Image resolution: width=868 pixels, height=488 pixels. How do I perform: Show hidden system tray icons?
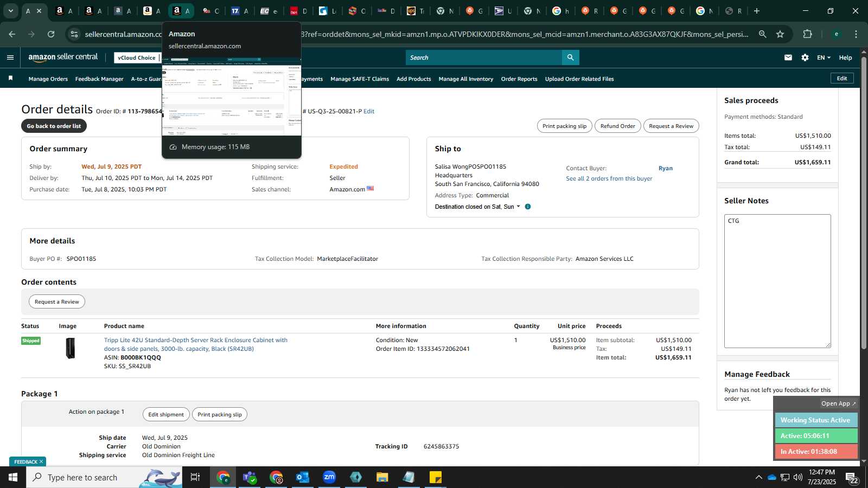(x=758, y=477)
